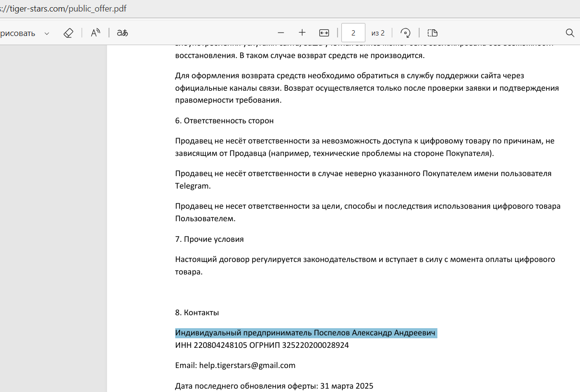Zoom out of the PDF
This screenshot has width=580, height=392.
pos(281,33)
